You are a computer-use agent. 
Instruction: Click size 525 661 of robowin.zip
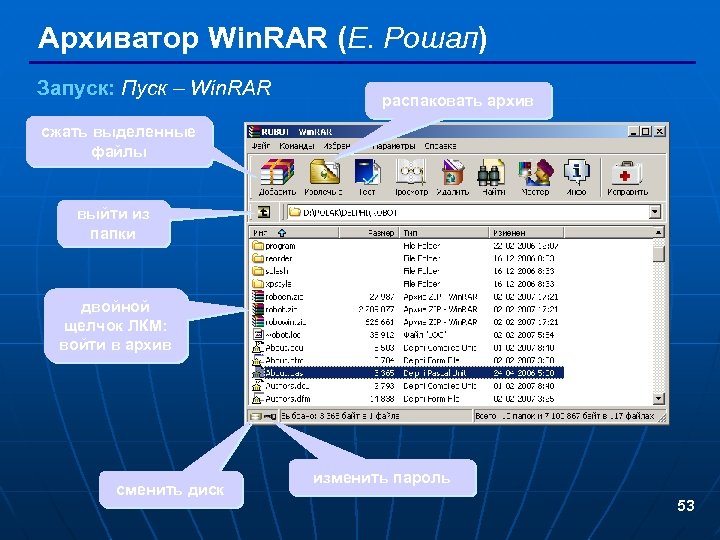[x=379, y=322]
